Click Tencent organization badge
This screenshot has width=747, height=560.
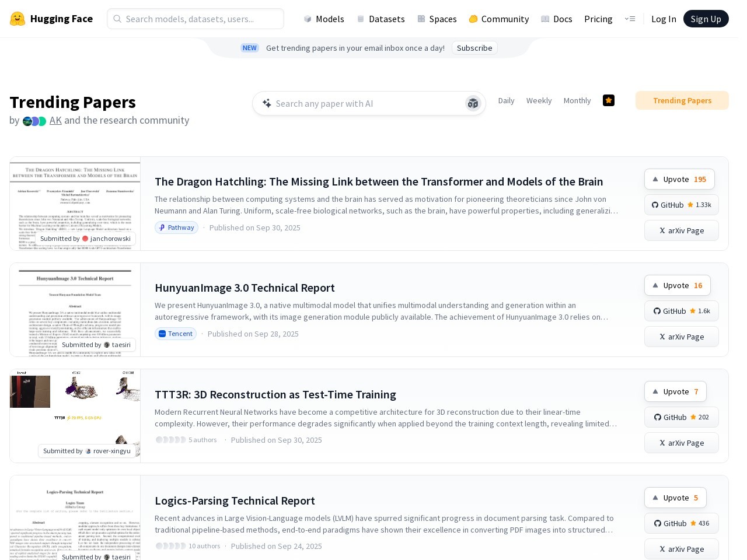[x=175, y=334]
